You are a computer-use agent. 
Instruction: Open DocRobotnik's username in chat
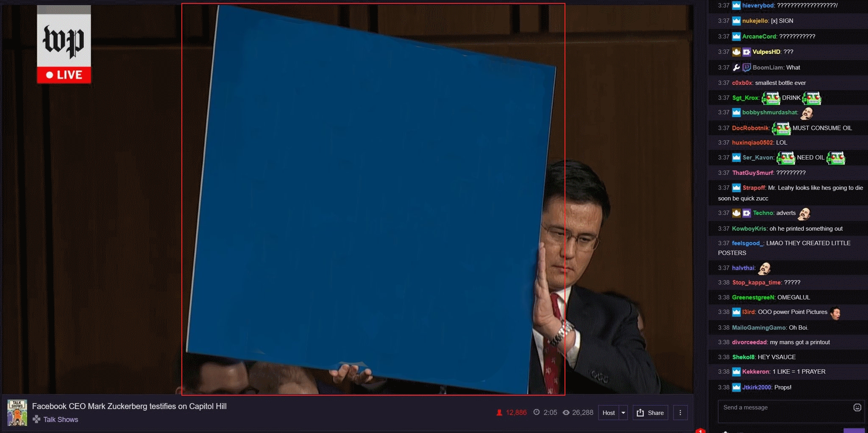(x=750, y=128)
